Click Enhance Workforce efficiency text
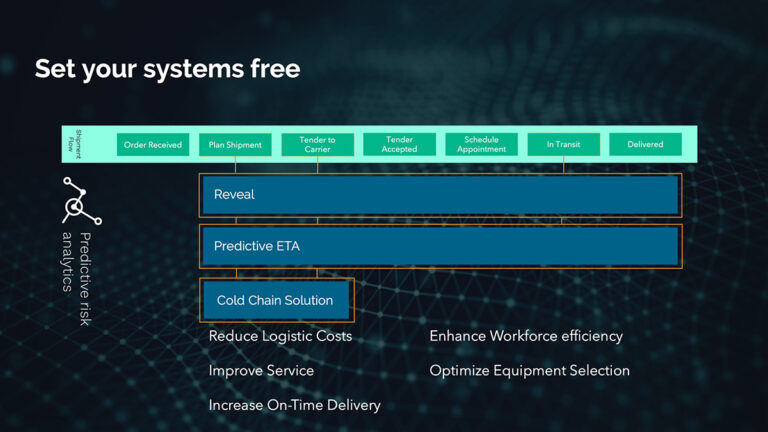 pos(526,336)
